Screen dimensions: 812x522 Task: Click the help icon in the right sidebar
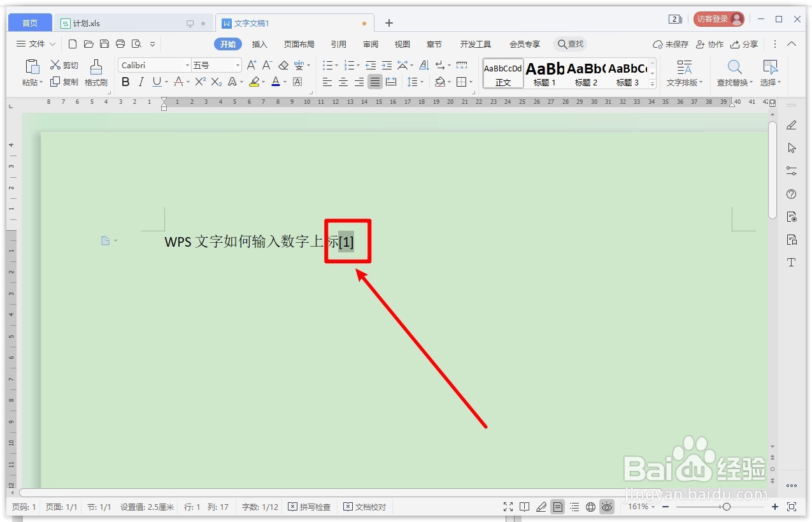pyautogui.click(x=791, y=194)
